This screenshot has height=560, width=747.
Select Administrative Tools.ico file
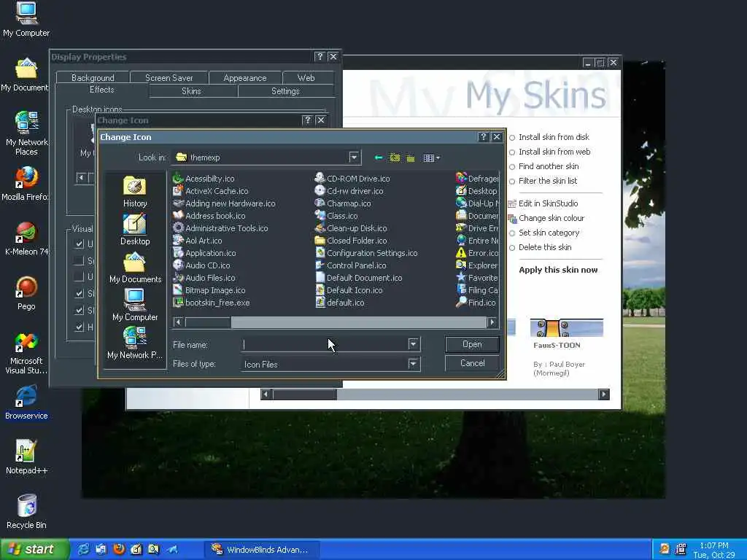[220, 228]
